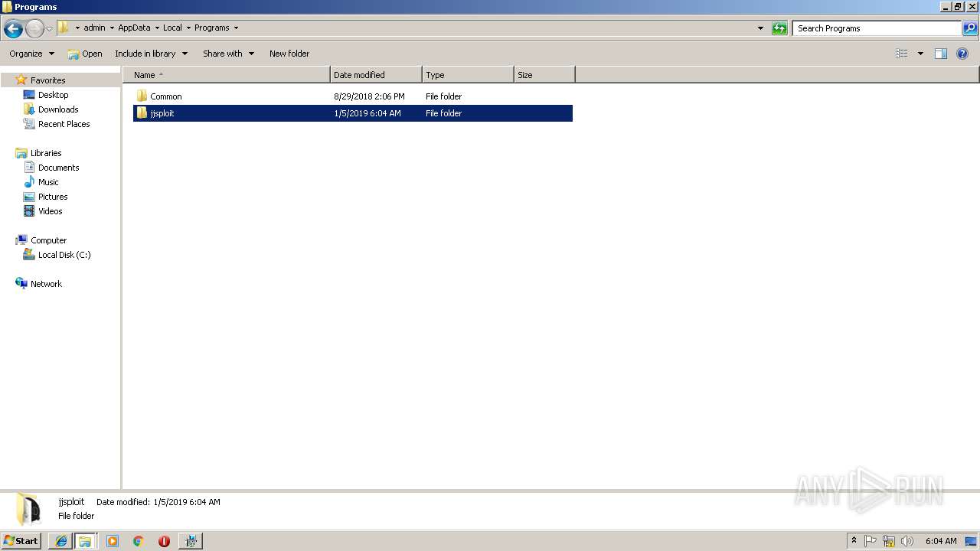Open Include in library menu
The image size is (980, 551).
(152, 54)
